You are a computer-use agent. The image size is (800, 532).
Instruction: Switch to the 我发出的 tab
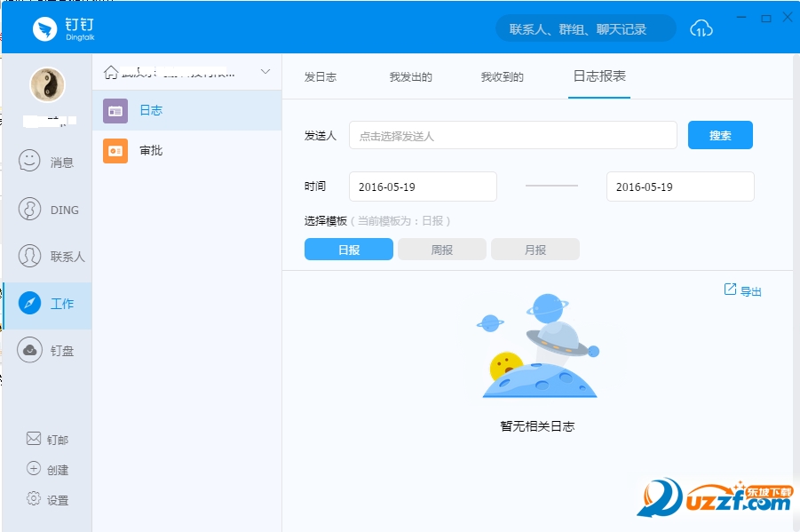[x=413, y=76]
